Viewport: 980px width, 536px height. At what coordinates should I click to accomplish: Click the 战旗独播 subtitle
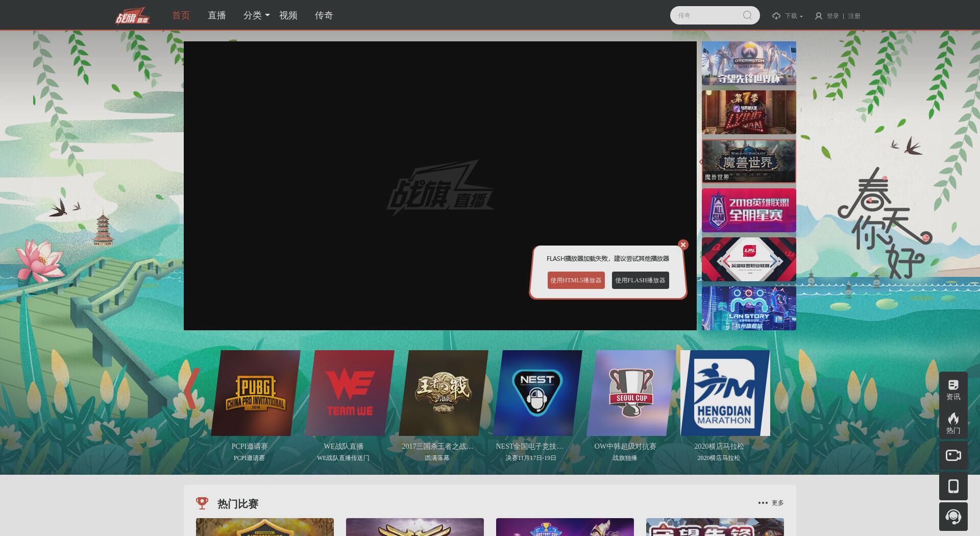[x=625, y=458]
